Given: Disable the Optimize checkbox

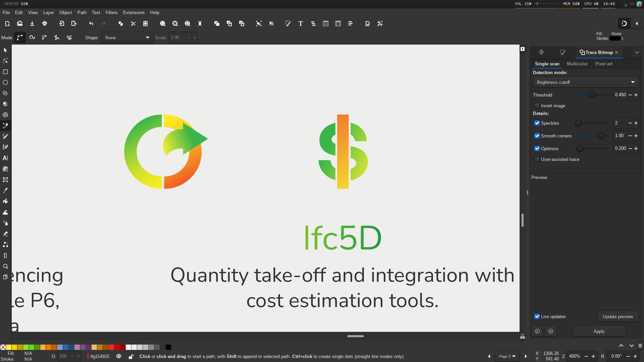Looking at the screenshot, I should 537,148.
